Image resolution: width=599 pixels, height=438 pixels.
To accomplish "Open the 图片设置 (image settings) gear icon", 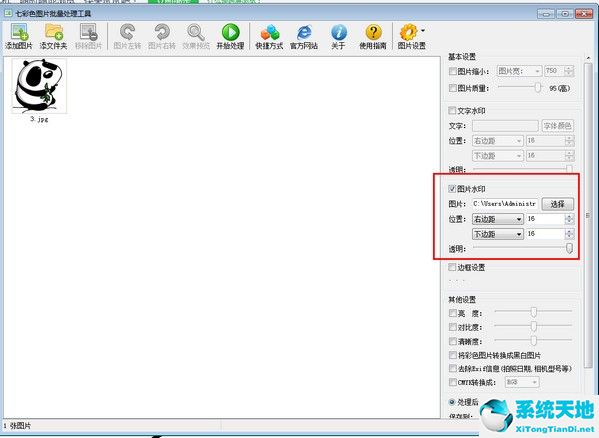I will (x=409, y=32).
